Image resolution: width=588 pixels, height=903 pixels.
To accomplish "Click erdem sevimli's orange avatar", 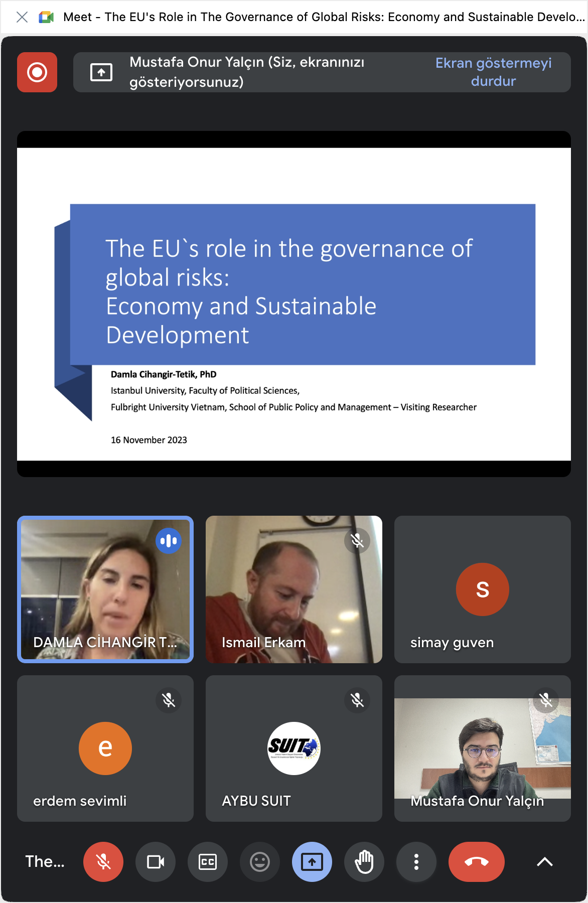I will coord(105,748).
